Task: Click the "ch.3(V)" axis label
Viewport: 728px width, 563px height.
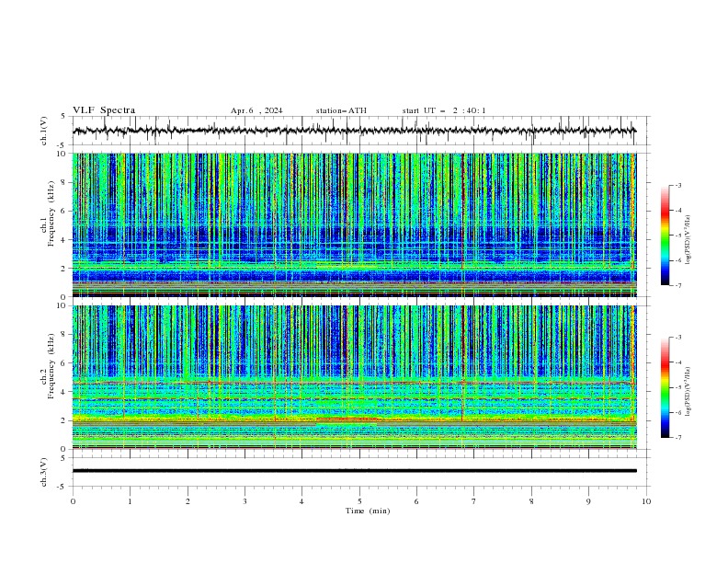Action: (x=44, y=472)
